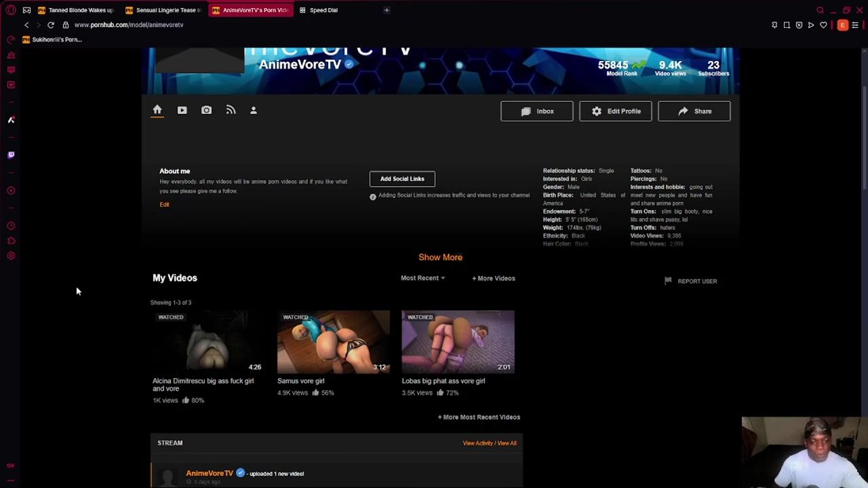The width and height of the screenshot is (868, 488).
Task: Open the Share button menu
Action: click(x=694, y=111)
